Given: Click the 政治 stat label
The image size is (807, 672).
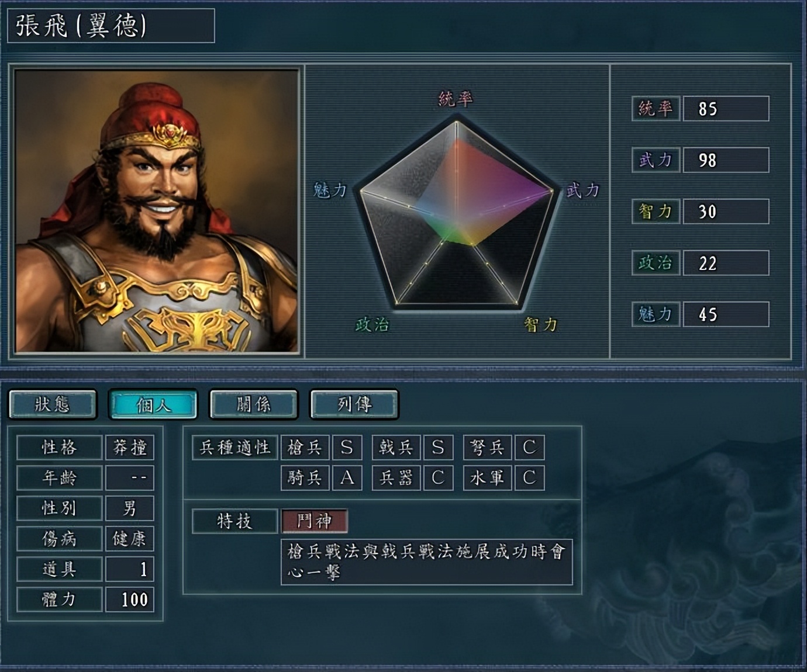Looking at the screenshot, I should (656, 263).
